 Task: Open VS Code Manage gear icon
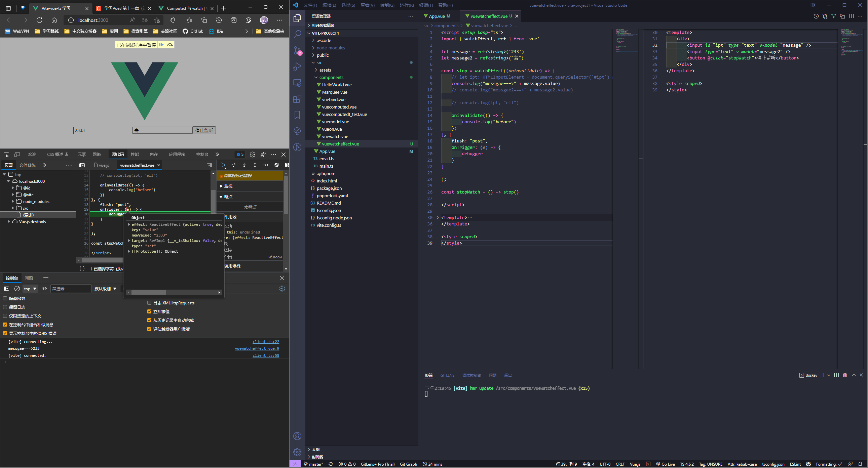click(x=297, y=452)
